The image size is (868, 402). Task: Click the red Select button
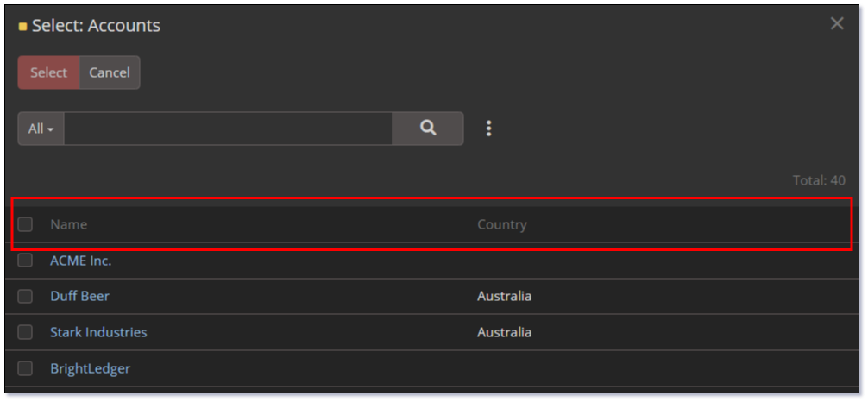pyautogui.click(x=48, y=72)
